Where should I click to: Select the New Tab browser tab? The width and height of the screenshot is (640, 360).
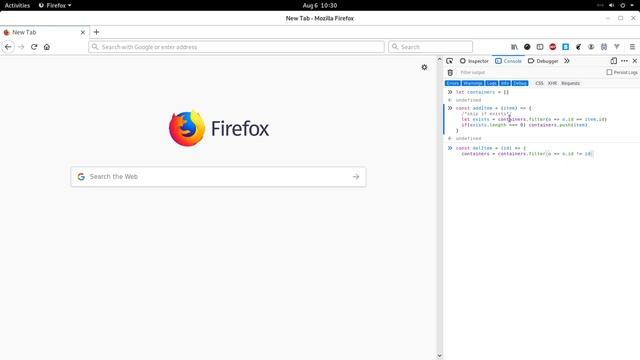click(44, 32)
